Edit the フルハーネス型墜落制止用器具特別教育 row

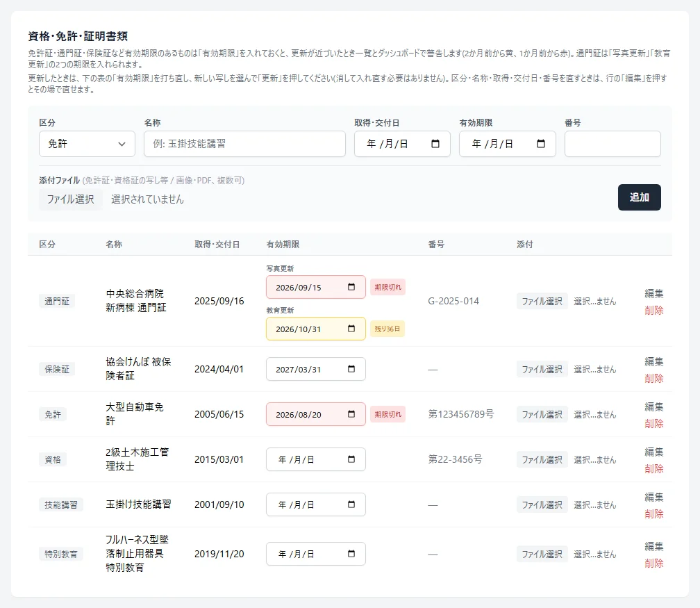pyautogui.click(x=654, y=546)
